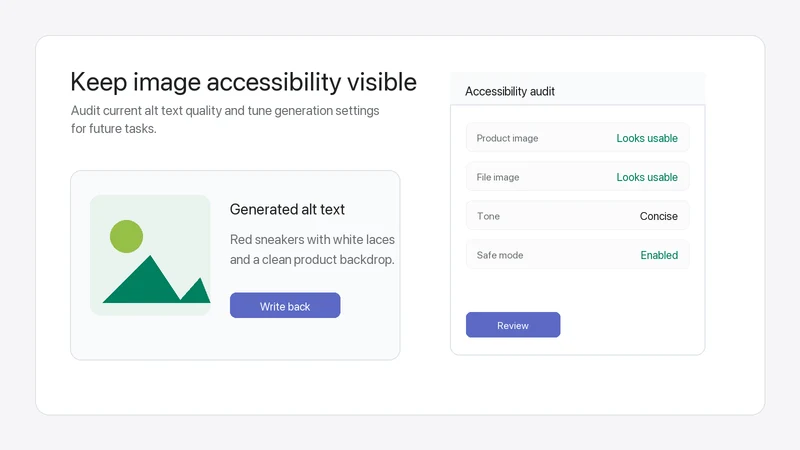Click the Safe mode setting row

tap(577, 255)
